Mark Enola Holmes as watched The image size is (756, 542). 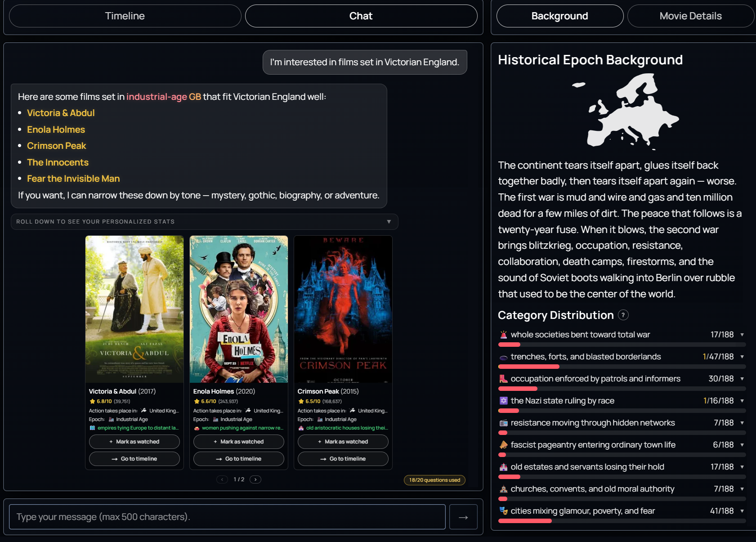[239, 442]
